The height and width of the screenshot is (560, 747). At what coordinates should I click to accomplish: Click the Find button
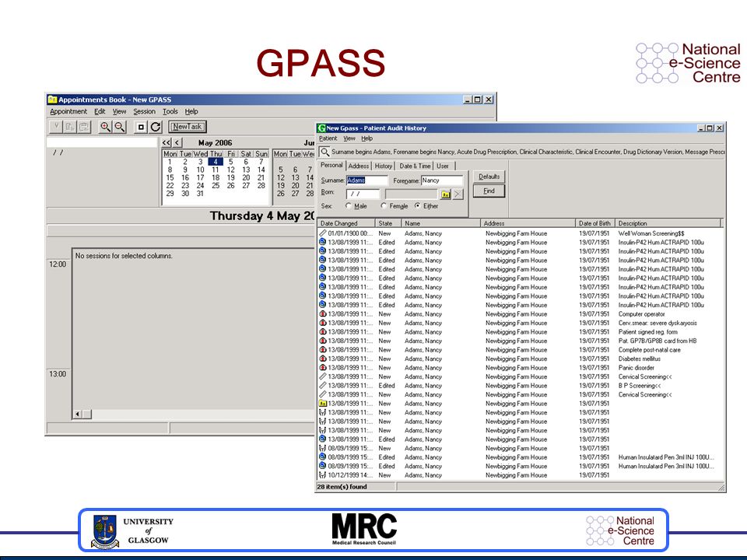pos(489,191)
